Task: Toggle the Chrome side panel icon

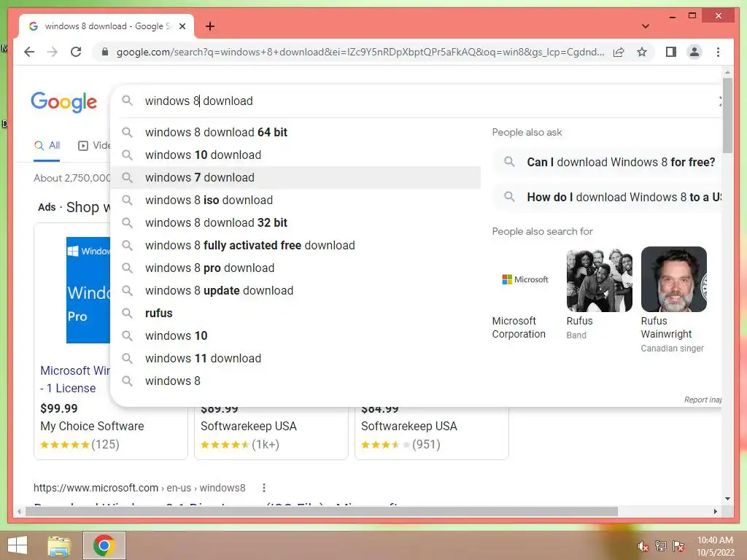Action: (671, 52)
